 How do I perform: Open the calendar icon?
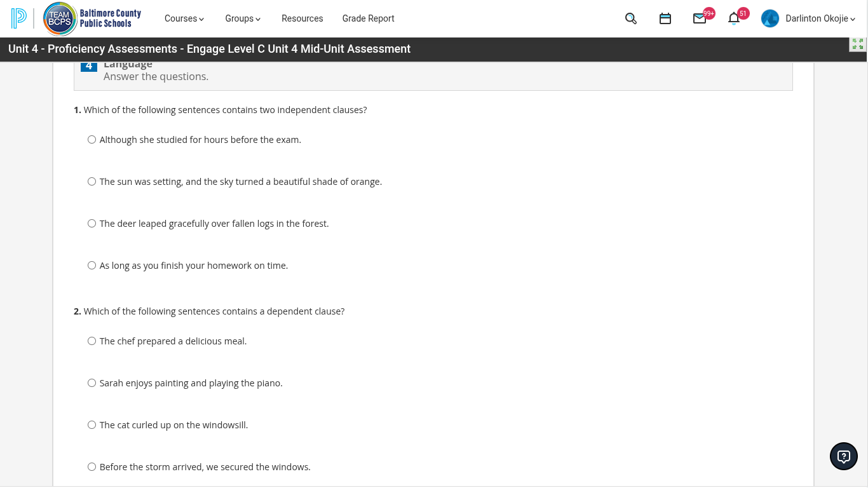[x=665, y=18]
